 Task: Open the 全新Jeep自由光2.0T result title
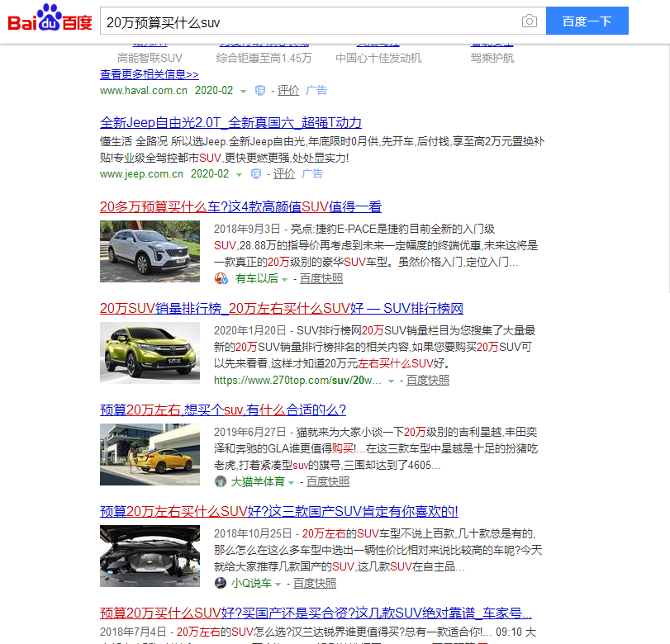click(230, 123)
